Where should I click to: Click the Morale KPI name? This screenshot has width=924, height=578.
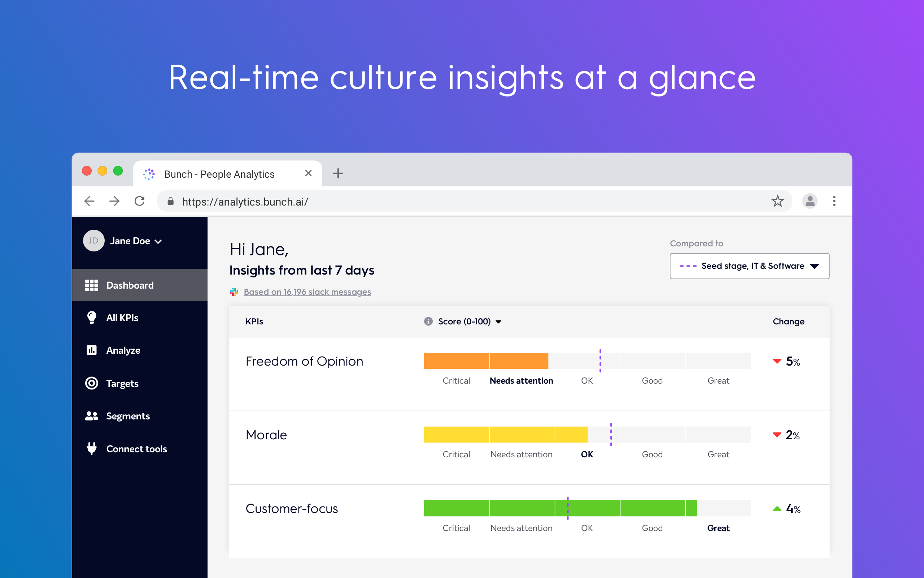[x=266, y=435]
